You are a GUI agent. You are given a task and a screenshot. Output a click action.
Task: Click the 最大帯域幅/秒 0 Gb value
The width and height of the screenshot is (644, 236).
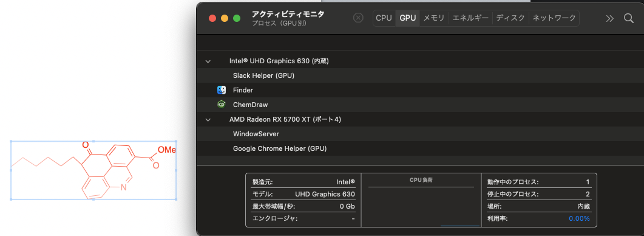[347, 206]
